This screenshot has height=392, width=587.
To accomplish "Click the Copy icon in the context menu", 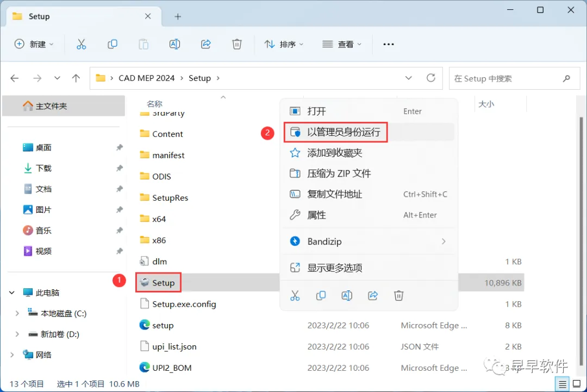I will coord(321,296).
